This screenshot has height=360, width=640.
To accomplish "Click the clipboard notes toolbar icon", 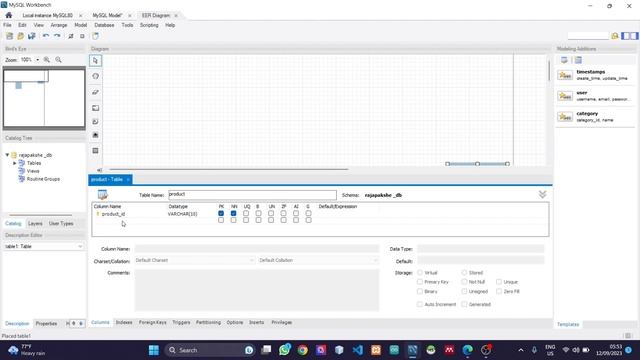I will point(96,36).
